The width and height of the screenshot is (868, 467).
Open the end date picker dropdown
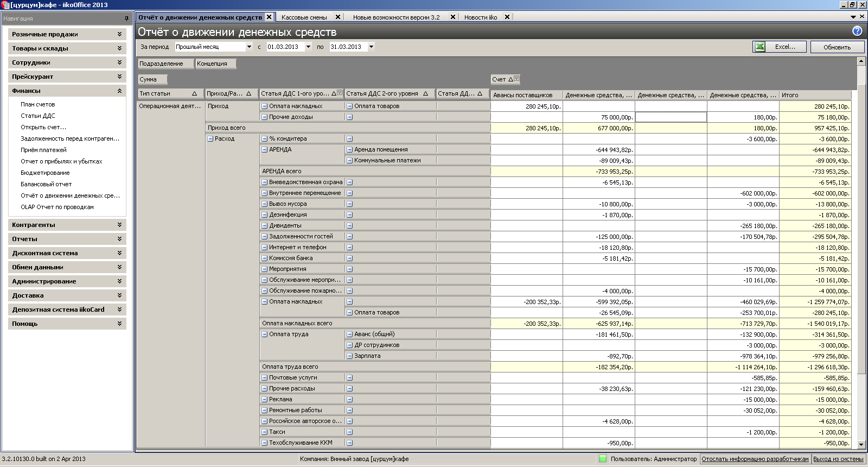pos(371,47)
